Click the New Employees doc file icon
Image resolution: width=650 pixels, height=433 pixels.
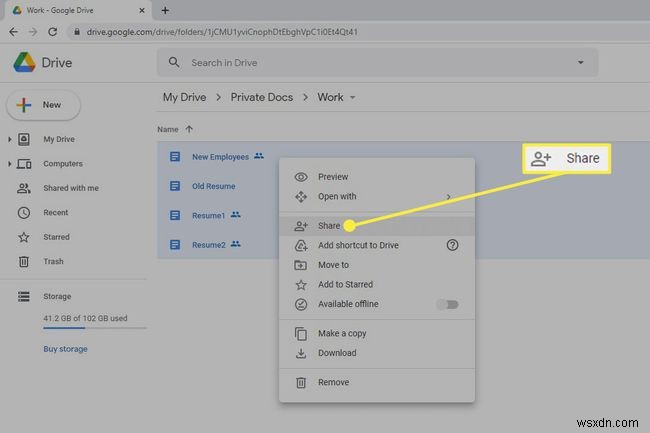175,157
